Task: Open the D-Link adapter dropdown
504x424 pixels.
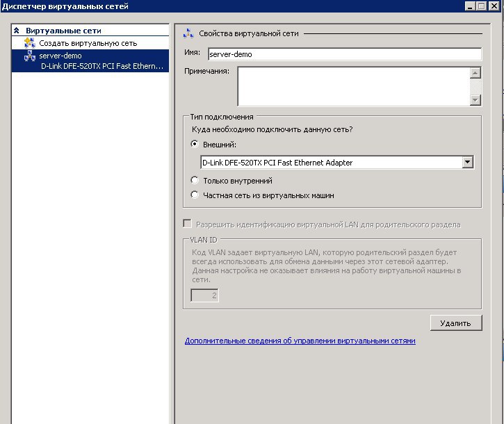Action: 467,163
